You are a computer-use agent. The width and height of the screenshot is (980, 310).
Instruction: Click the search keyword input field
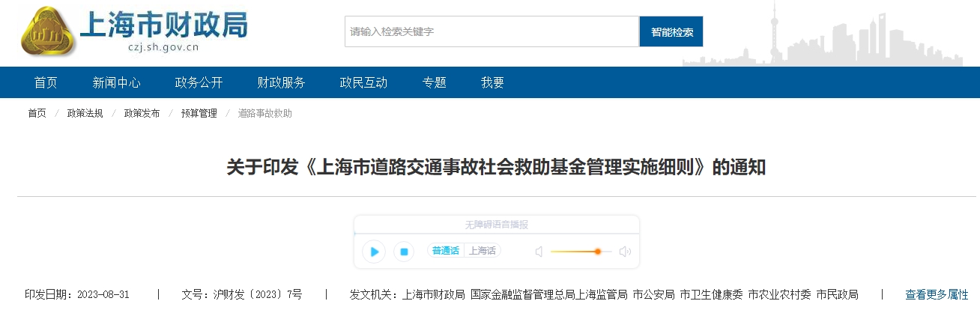click(492, 31)
